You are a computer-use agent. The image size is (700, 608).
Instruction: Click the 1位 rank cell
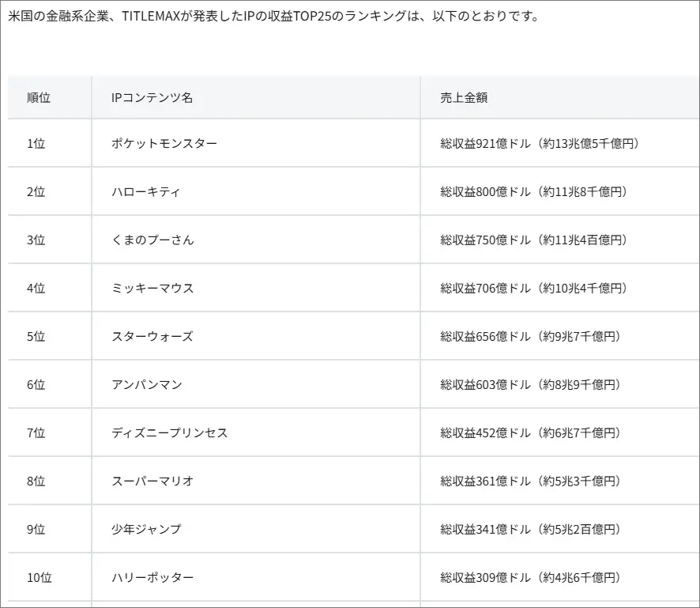click(x=36, y=143)
